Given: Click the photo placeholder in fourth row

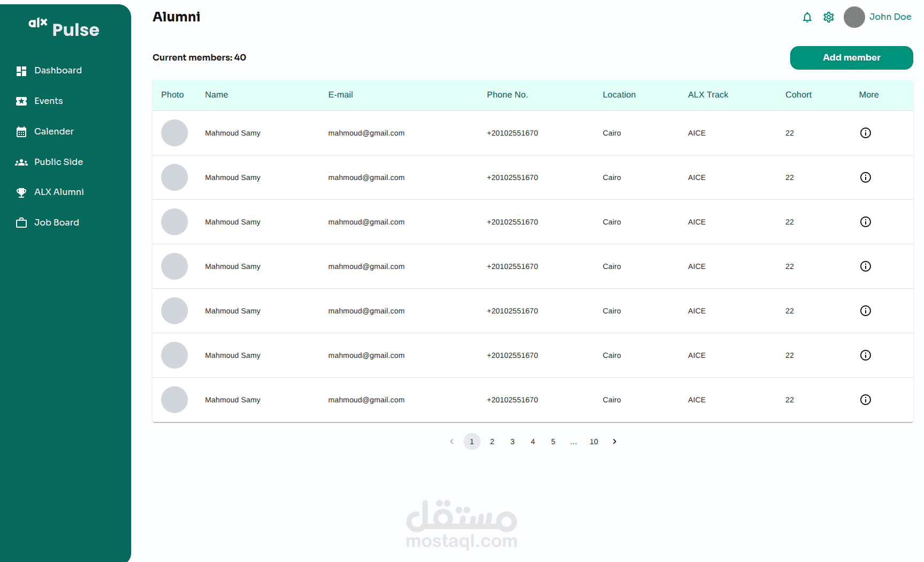Looking at the screenshot, I should (175, 266).
